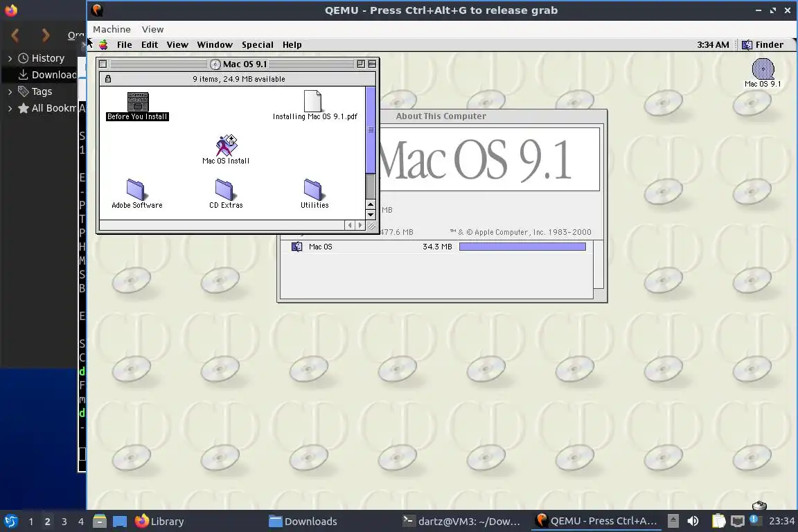This screenshot has width=798, height=532.
Task: Click the close box of Mac OS 9.1 window
Action: pyautogui.click(x=103, y=64)
